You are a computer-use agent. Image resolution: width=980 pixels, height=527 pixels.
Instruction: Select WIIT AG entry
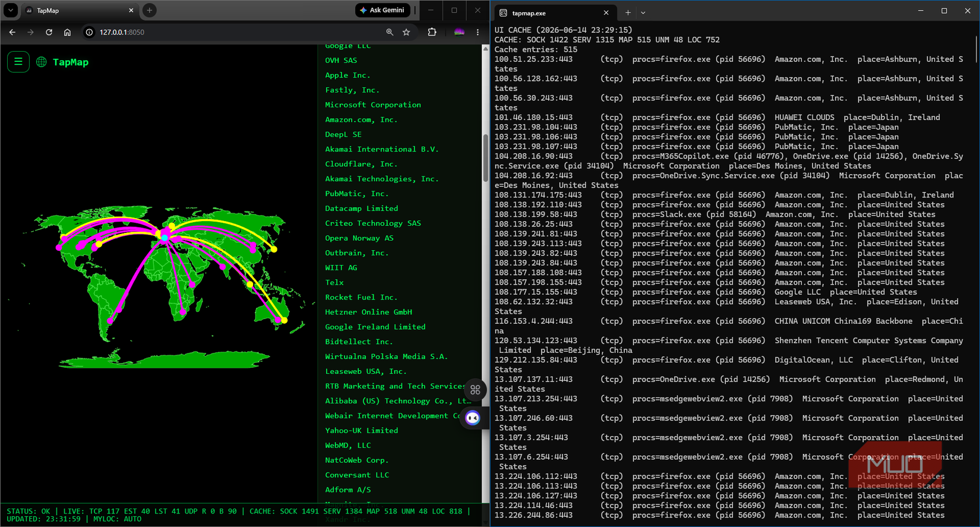[341, 269]
